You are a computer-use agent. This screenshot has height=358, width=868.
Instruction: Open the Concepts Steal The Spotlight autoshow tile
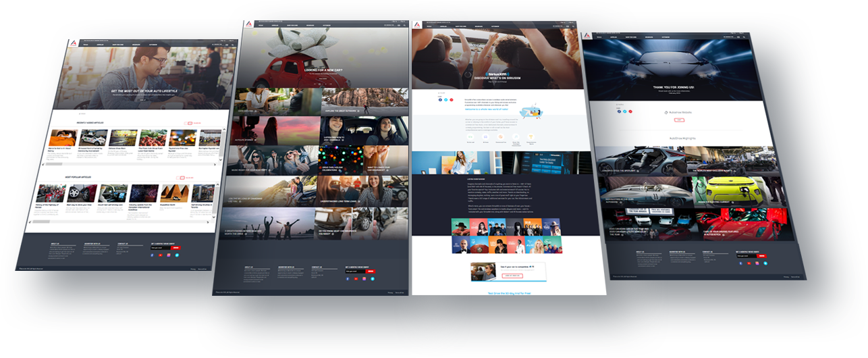point(642,161)
